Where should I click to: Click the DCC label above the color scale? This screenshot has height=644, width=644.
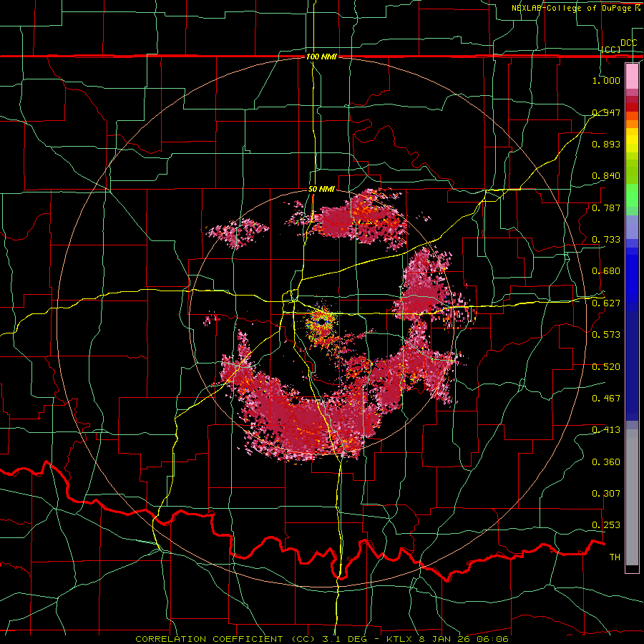point(628,43)
